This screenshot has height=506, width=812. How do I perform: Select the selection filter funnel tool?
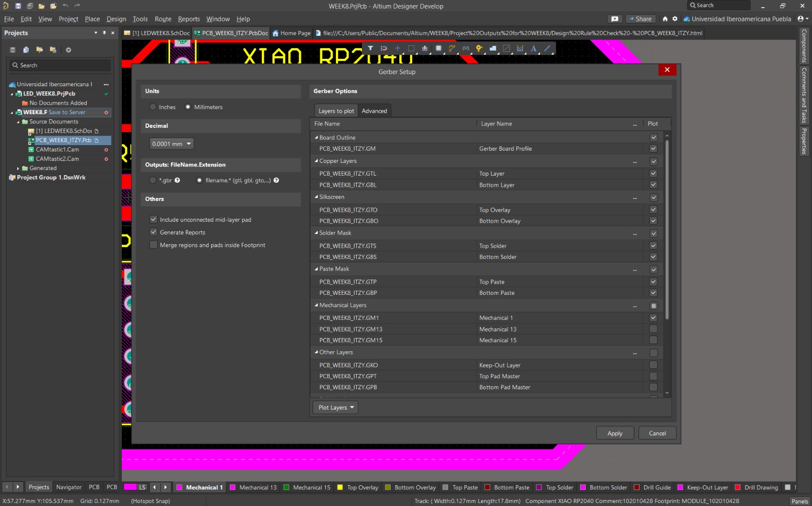tap(370, 49)
